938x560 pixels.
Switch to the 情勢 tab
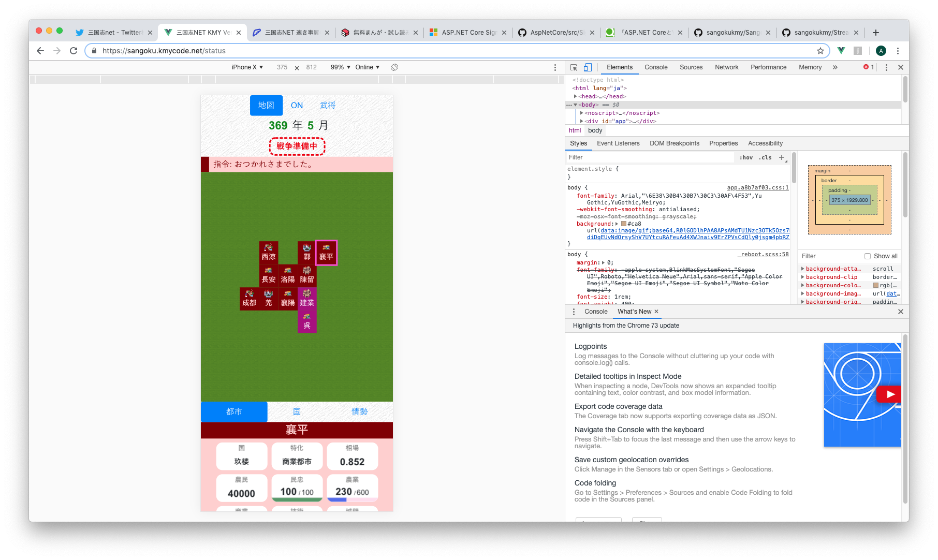click(x=359, y=411)
